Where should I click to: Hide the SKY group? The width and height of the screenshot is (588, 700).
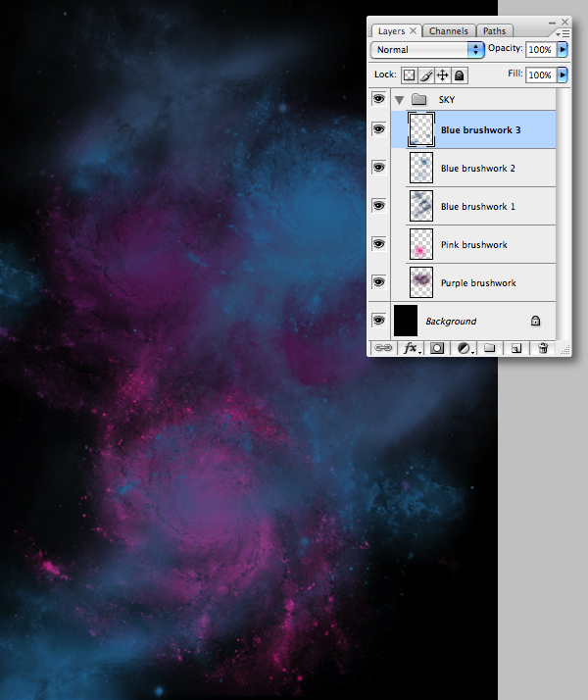pos(378,99)
